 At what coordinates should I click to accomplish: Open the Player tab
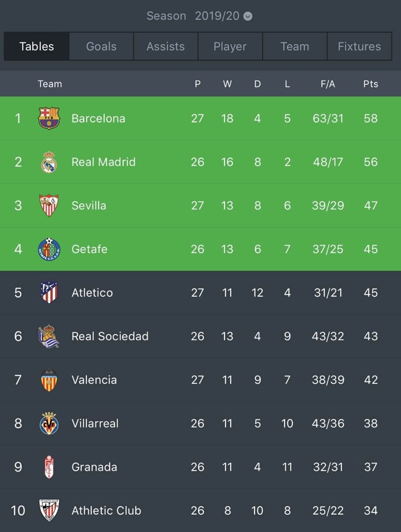(230, 46)
